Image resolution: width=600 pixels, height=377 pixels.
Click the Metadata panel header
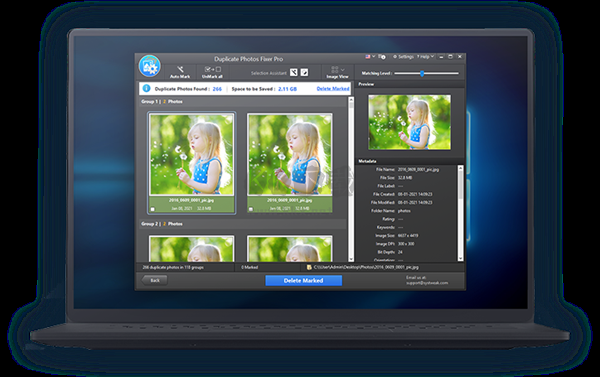410,161
